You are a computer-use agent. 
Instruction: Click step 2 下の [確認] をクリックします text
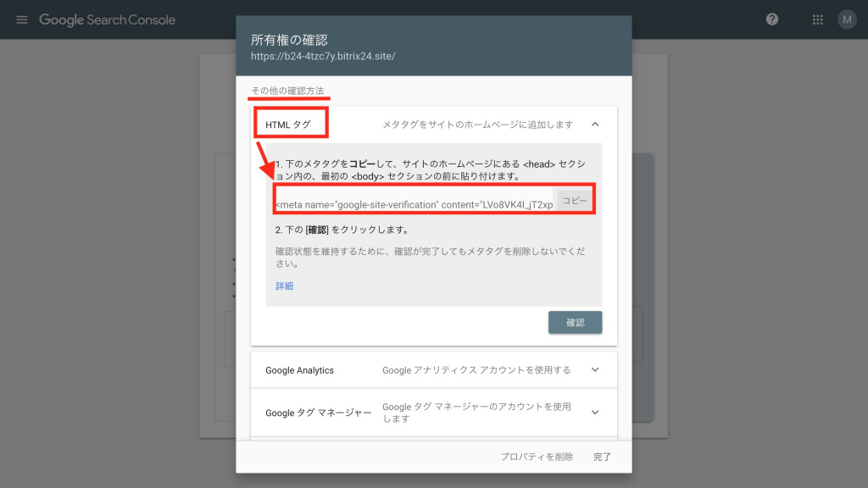click(x=342, y=230)
